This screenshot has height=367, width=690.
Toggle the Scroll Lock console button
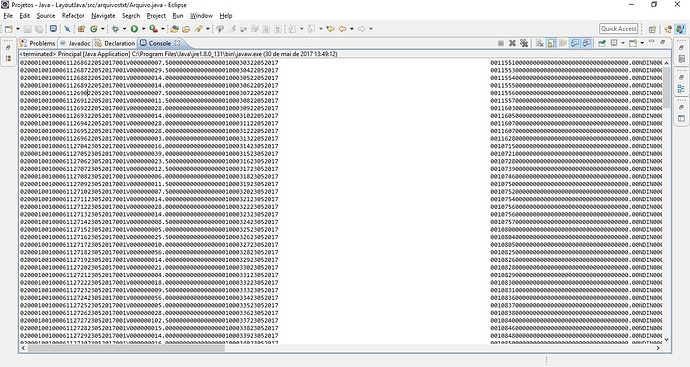[x=551, y=43]
